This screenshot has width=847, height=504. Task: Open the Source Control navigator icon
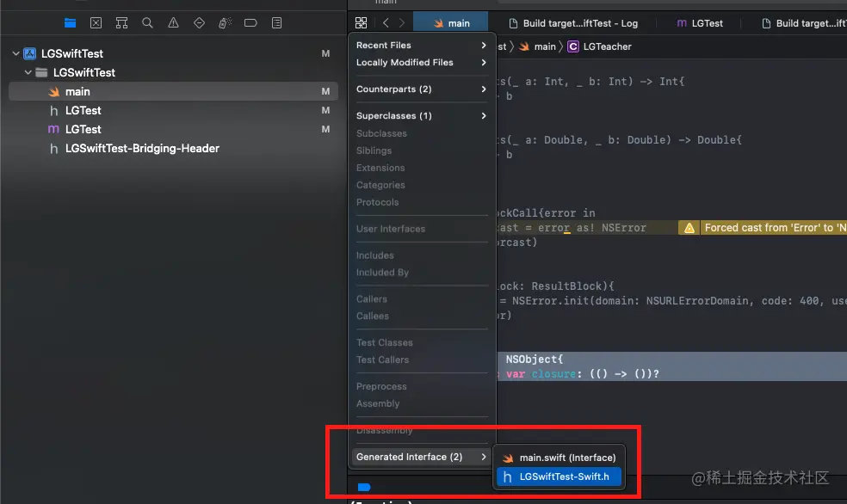coord(96,22)
